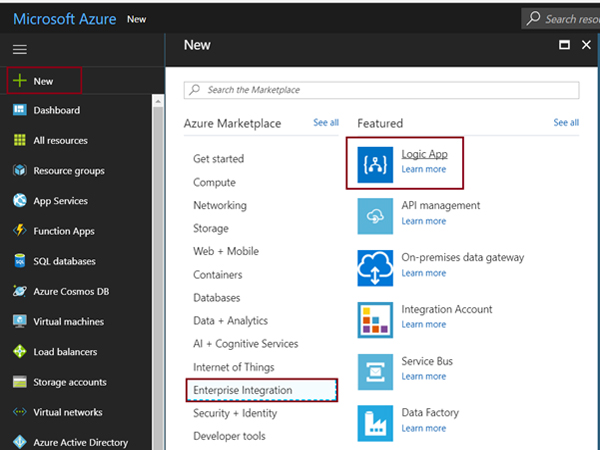Toggle the hamburger menu to collapse sidebar
600x450 pixels.
point(20,49)
